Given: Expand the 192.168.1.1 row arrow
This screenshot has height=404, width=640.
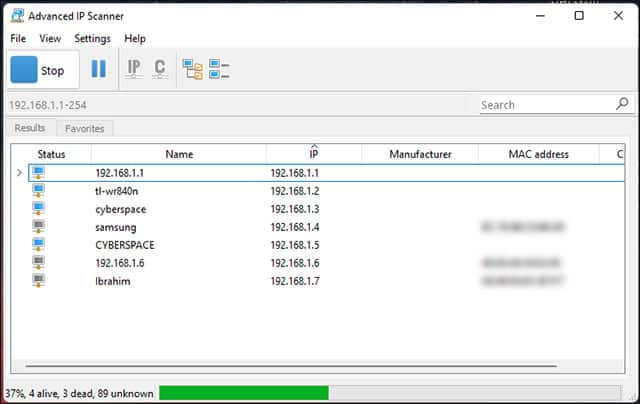Looking at the screenshot, I should (x=19, y=173).
